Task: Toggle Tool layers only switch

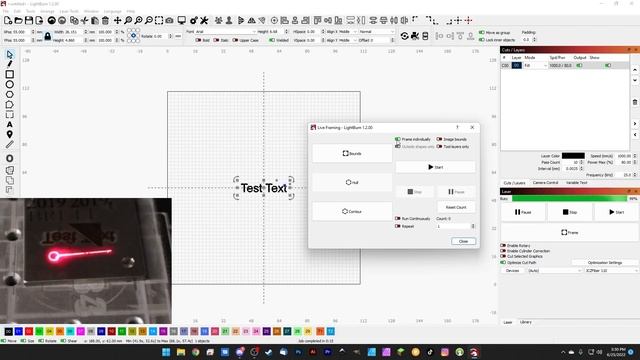Action: click(439, 147)
